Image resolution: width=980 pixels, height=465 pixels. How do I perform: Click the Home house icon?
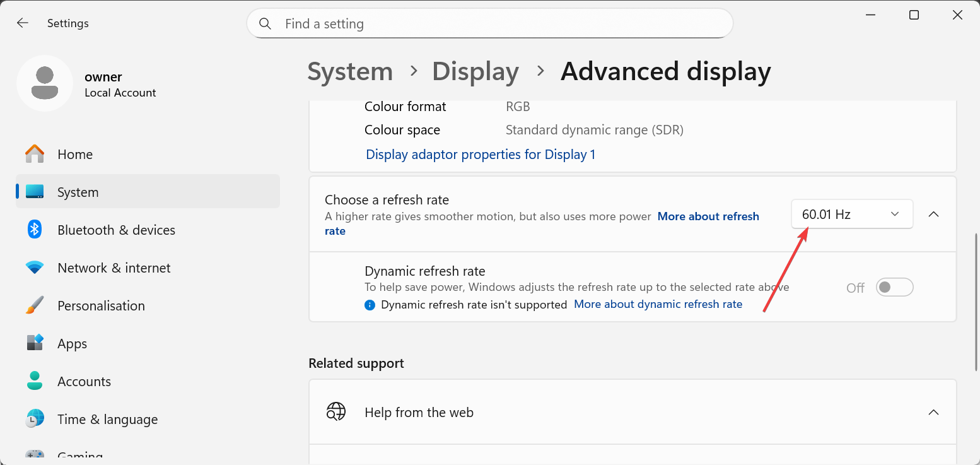pos(35,154)
